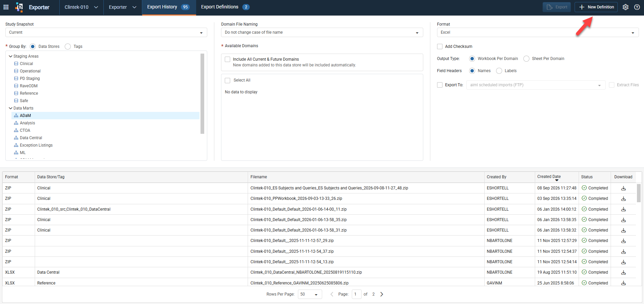Select the Operational staging area

(30, 71)
